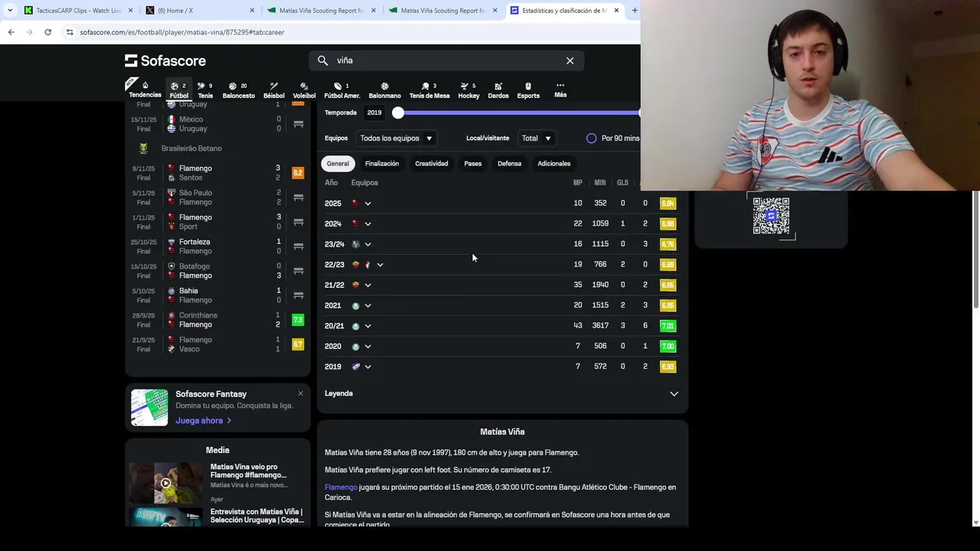Viewport: 980px width, 551px height.
Task: Select the Hockey sport icon
Action: pyautogui.click(x=469, y=90)
